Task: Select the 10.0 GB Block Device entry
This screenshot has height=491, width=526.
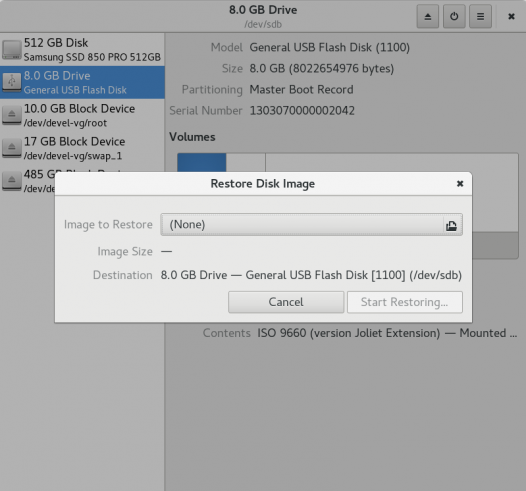Action: point(82,115)
